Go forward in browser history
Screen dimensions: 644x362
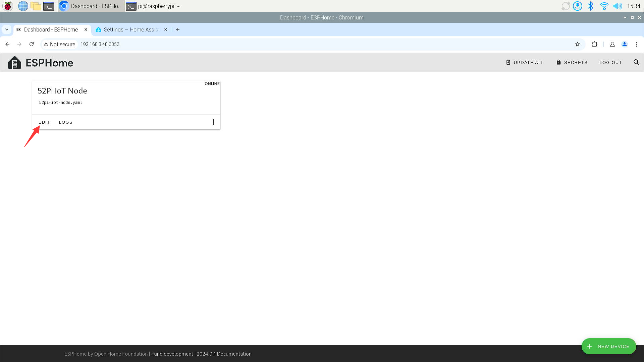coord(19,44)
